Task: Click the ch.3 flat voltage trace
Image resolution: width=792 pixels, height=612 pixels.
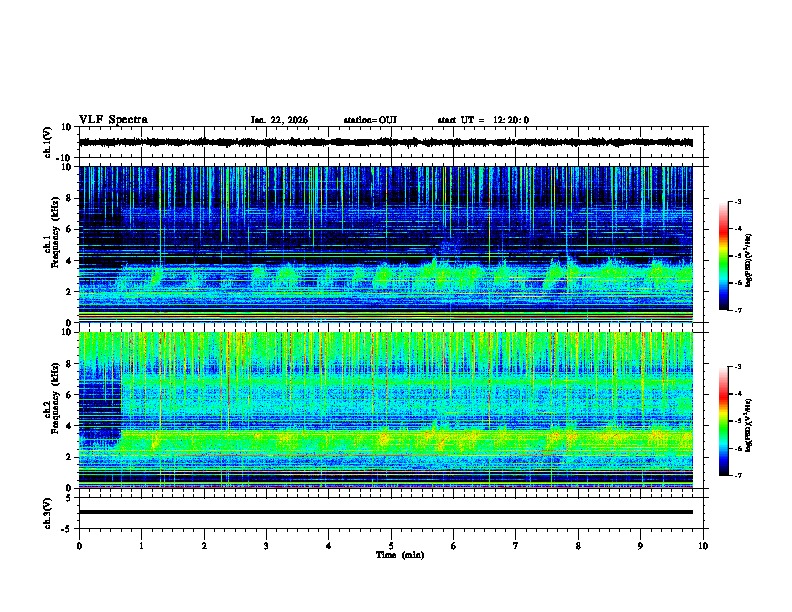Action: click(386, 512)
